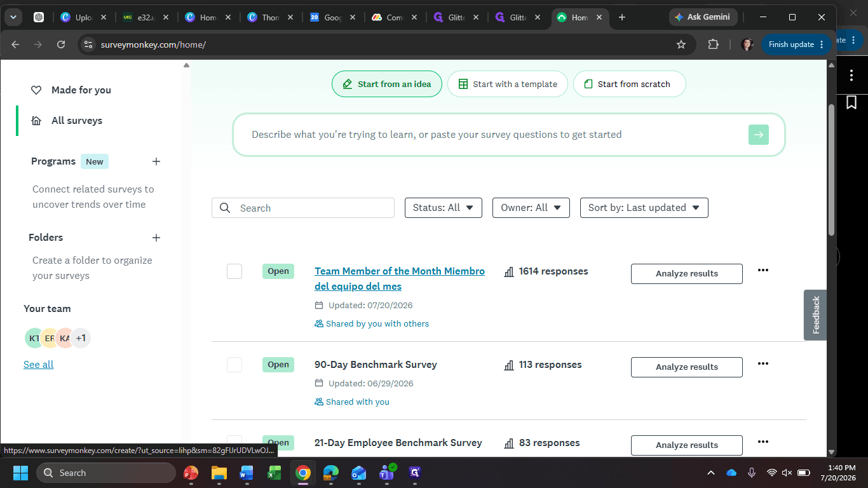Open PowerPoint from the taskbar
Image resolution: width=868 pixels, height=488 pixels.
click(x=191, y=473)
